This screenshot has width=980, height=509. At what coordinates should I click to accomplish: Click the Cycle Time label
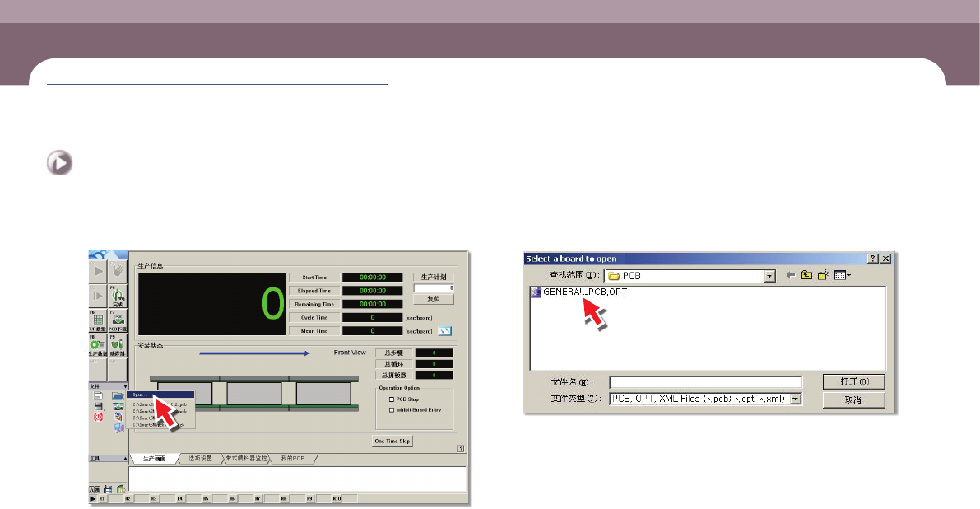click(314, 318)
